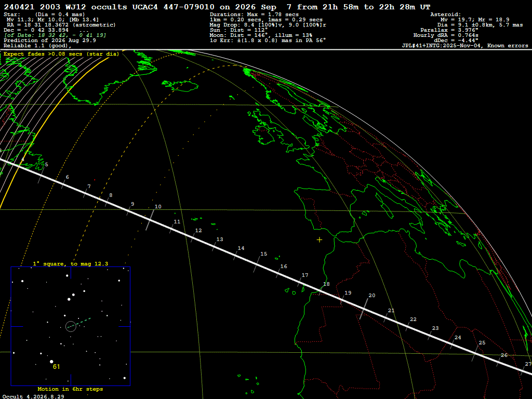Click the 'Expect fades >0.08 secs' notice
This screenshot has height=399, width=532.
tap(61, 54)
